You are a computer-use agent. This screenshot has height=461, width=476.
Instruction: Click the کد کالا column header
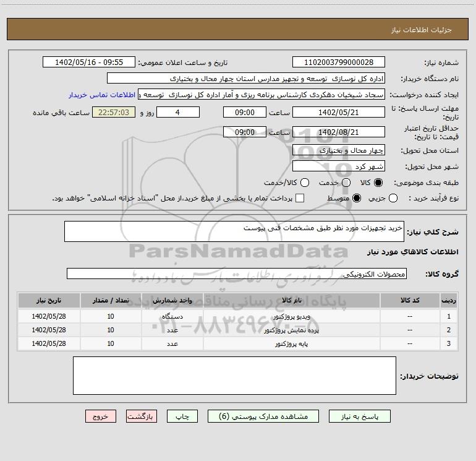[410, 301]
